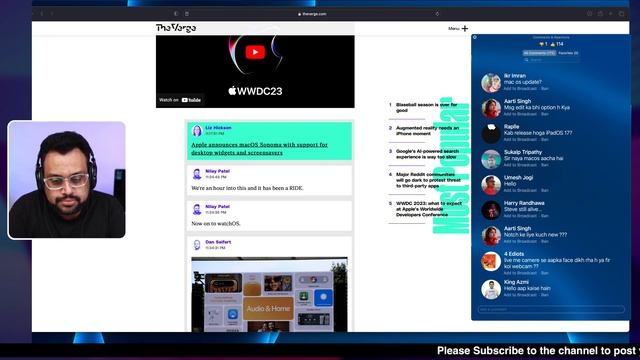Click the comments search field
This screenshot has width=640, height=360.
tap(551, 60)
